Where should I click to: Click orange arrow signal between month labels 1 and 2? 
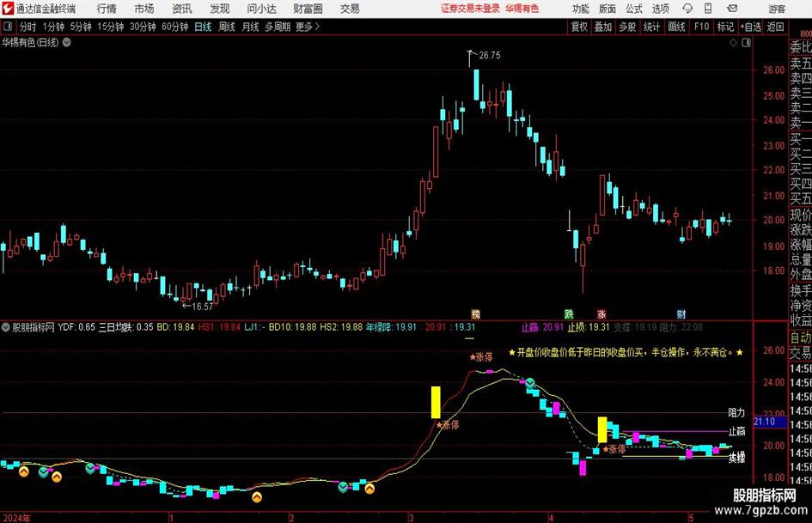pos(256,497)
